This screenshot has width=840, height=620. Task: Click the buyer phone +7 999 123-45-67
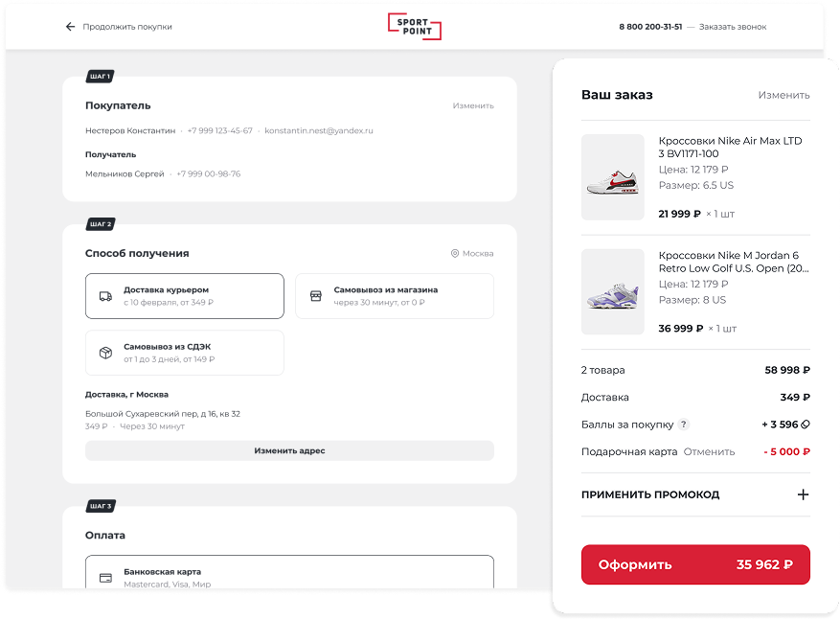tap(219, 130)
